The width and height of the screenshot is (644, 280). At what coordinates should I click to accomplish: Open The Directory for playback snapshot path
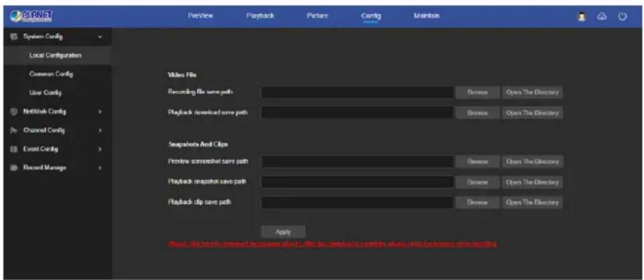pos(532,183)
